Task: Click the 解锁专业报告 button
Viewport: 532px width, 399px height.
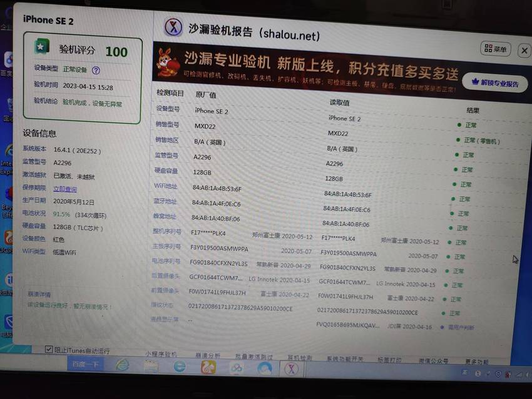Action: pos(495,82)
